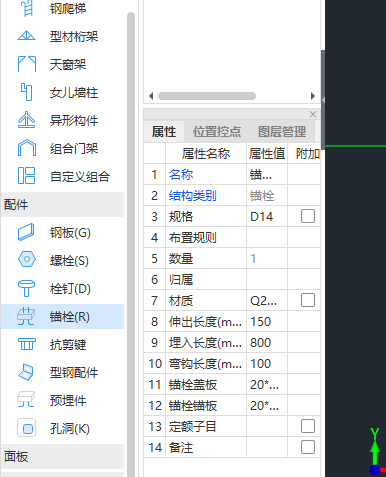Select the 定额子目 property name

[193, 426]
